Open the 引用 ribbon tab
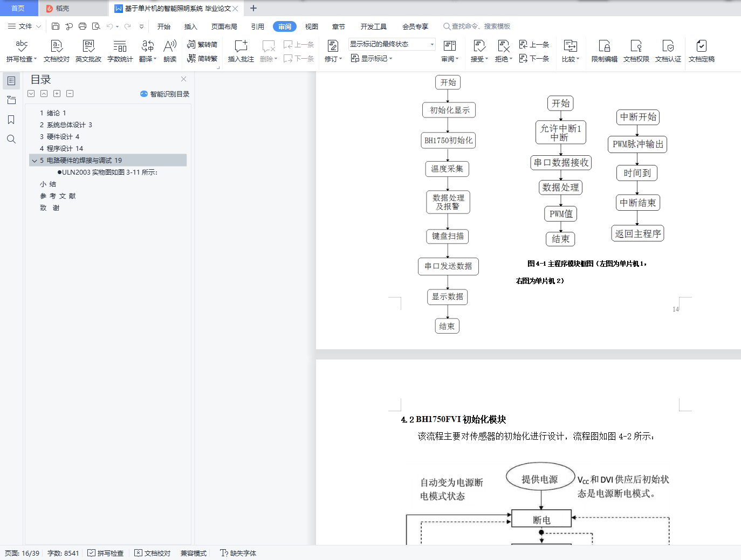Viewport: 741px width, 560px height. coord(258,26)
